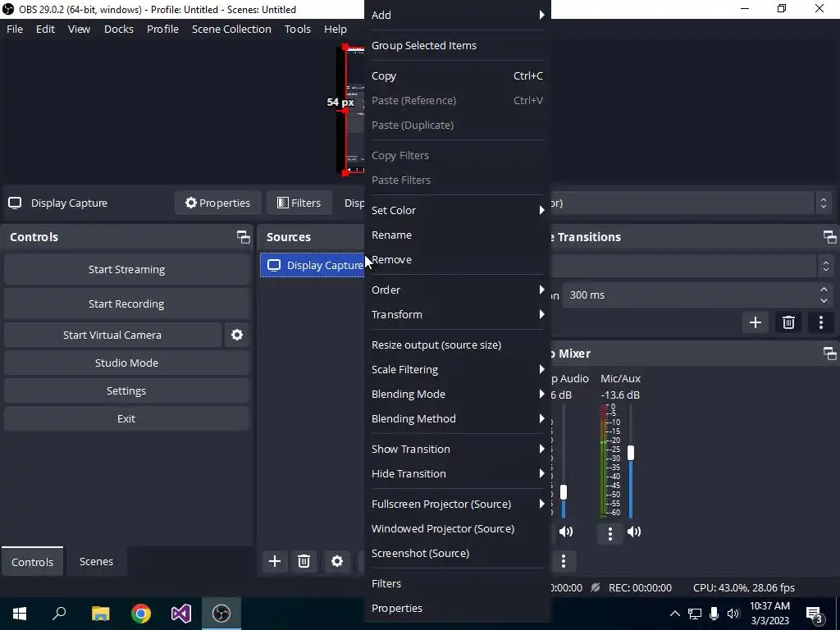This screenshot has width=840, height=630.
Task: Expand the Scale Filtering submenu
Action: 458,370
